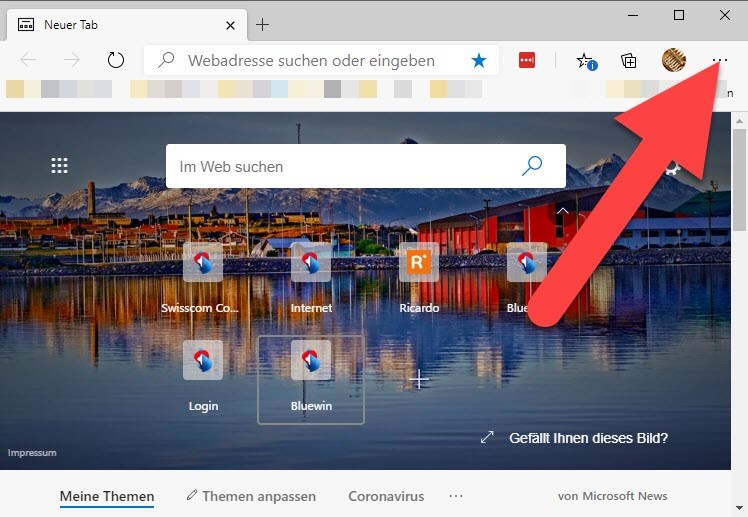Viewport: 748px width, 517px height.
Task: Click the refresh page icon
Action: pyautogui.click(x=116, y=60)
